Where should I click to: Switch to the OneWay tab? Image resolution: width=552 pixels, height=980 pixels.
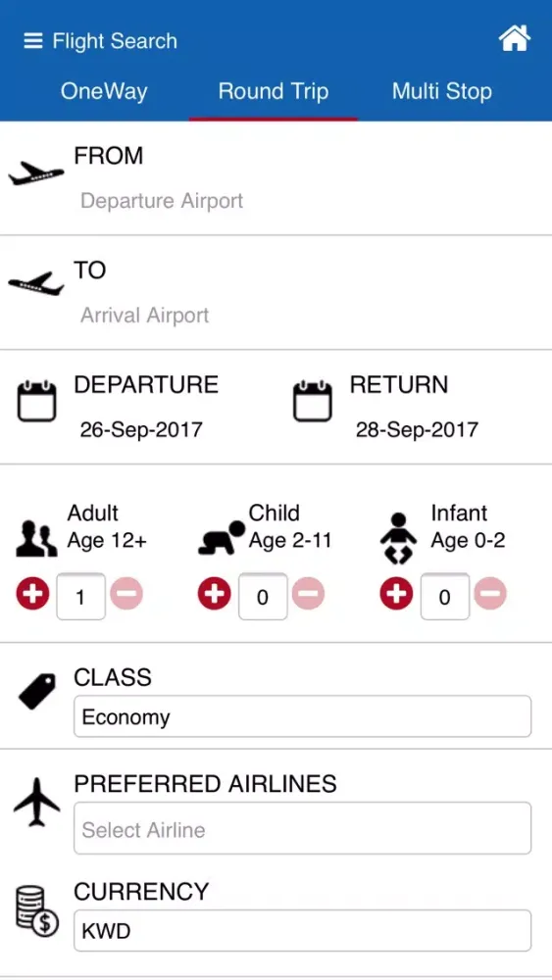pyautogui.click(x=104, y=92)
